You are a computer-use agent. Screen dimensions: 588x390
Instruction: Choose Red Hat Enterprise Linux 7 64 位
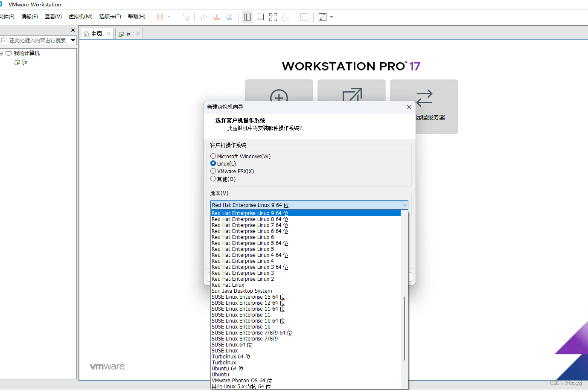click(x=306, y=225)
